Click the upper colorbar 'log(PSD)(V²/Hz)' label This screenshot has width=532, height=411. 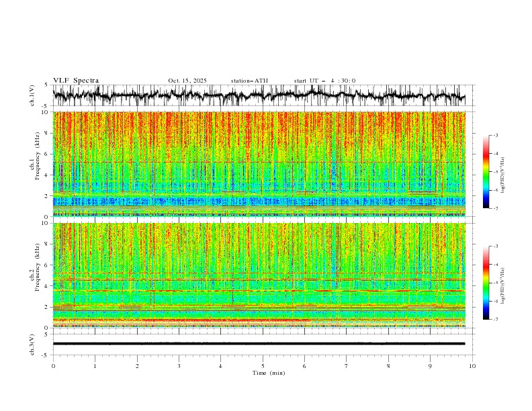click(x=503, y=175)
